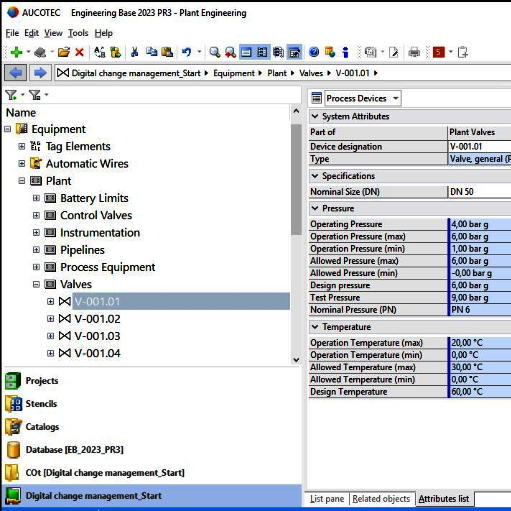Click the tree scrollbar down arrow
Screen dimensions: 511x511
tap(296, 360)
